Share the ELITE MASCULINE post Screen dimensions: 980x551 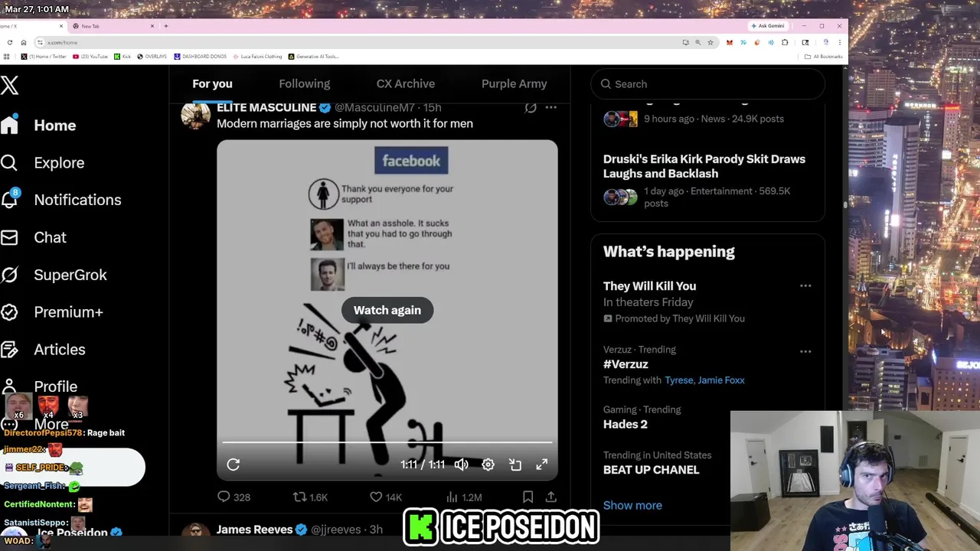click(550, 497)
